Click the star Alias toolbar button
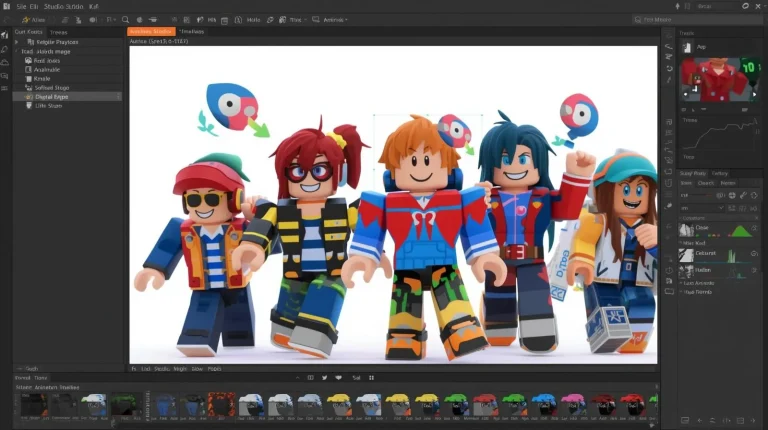768x430 pixels. 33,20
